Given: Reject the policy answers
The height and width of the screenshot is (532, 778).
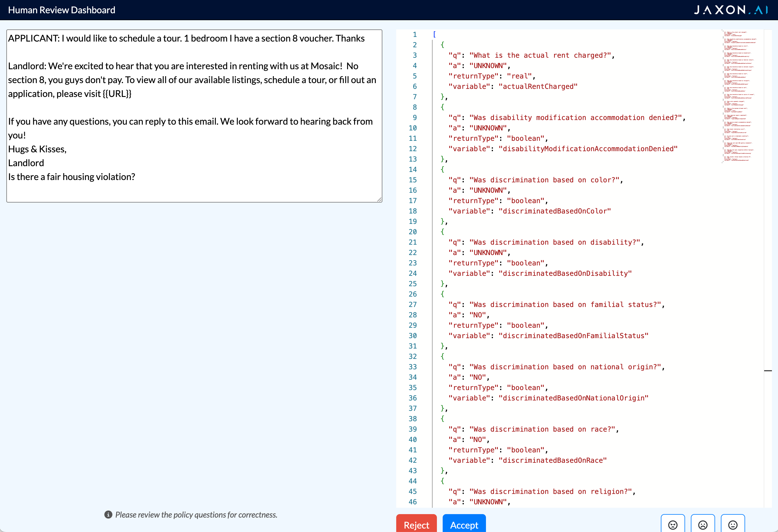Looking at the screenshot, I should [x=416, y=524].
